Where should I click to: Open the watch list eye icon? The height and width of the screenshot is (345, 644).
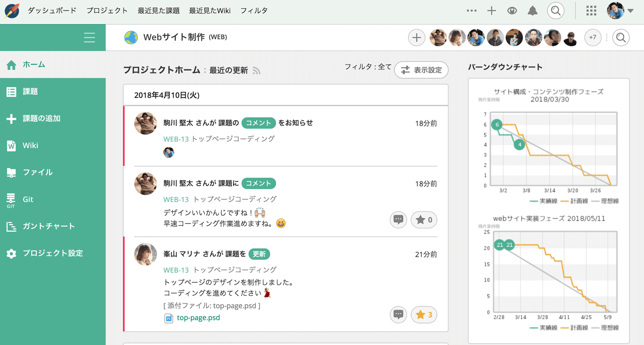point(512,11)
